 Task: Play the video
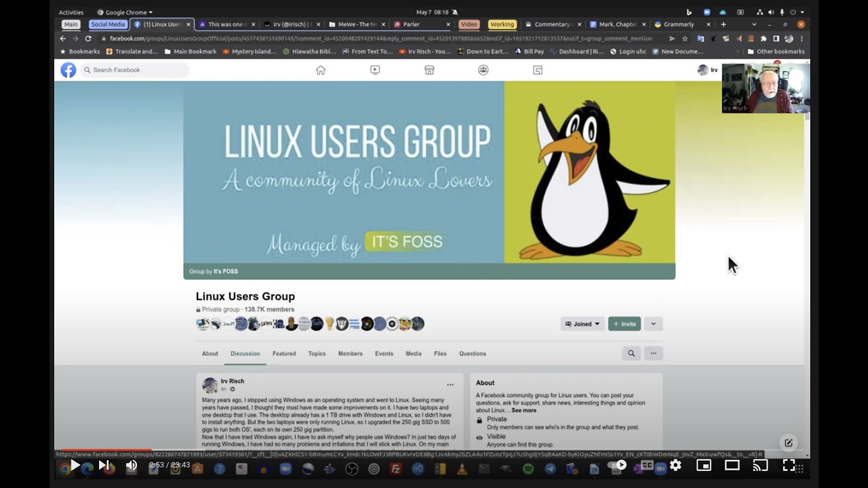click(75, 465)
